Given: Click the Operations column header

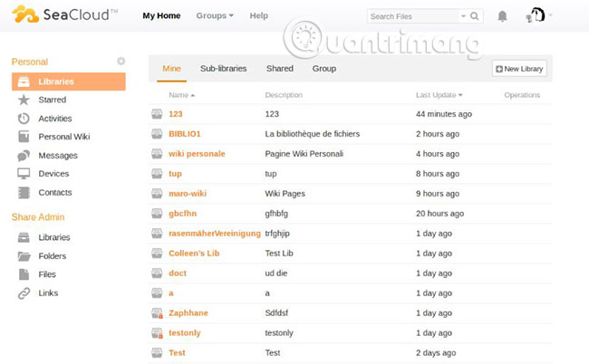Looking at the screenshot, I should pos(522,95).
